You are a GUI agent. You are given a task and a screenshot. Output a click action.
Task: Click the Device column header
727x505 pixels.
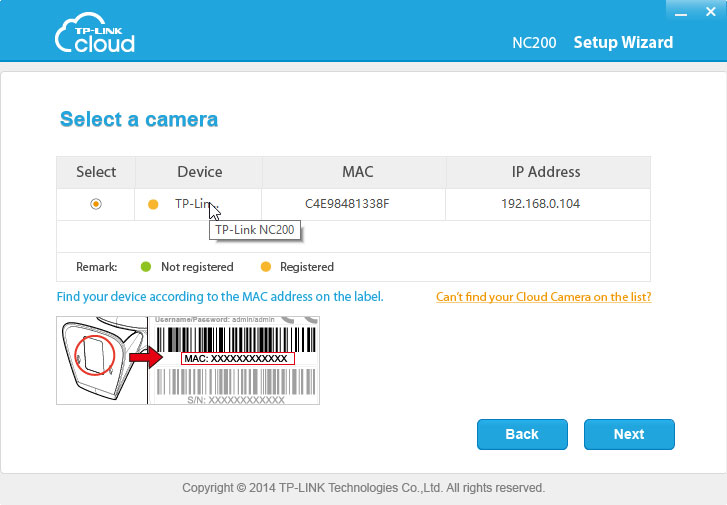point(199,172)
